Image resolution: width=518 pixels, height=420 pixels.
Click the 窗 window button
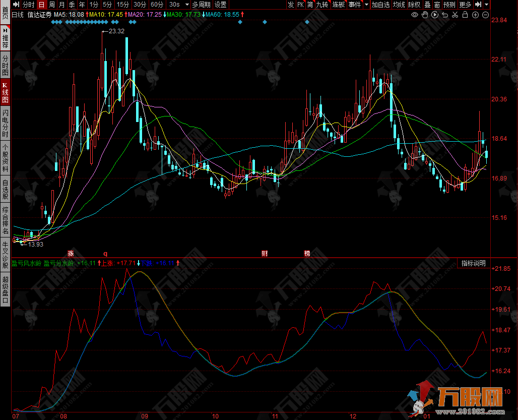coord(437,5)
